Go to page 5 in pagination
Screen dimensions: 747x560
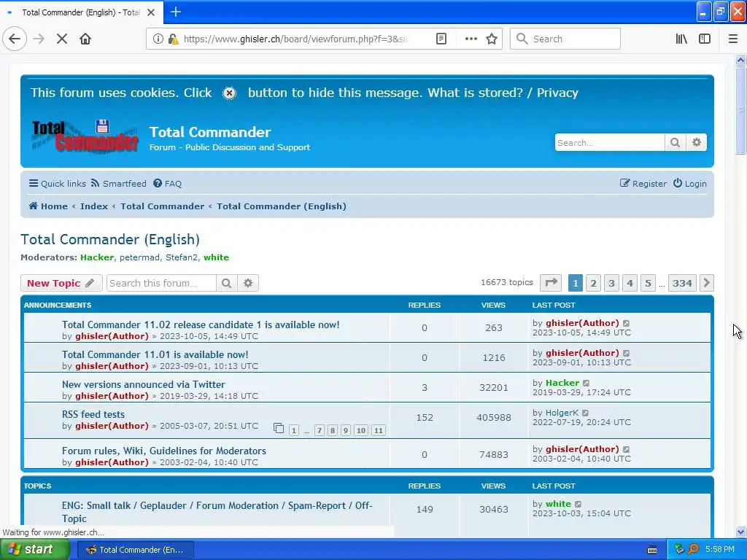pos(648,284)
